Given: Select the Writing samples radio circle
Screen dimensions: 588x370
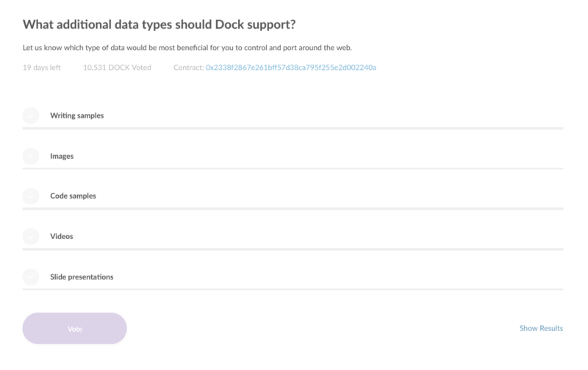Looking at the screenshot, I should 31,115.
